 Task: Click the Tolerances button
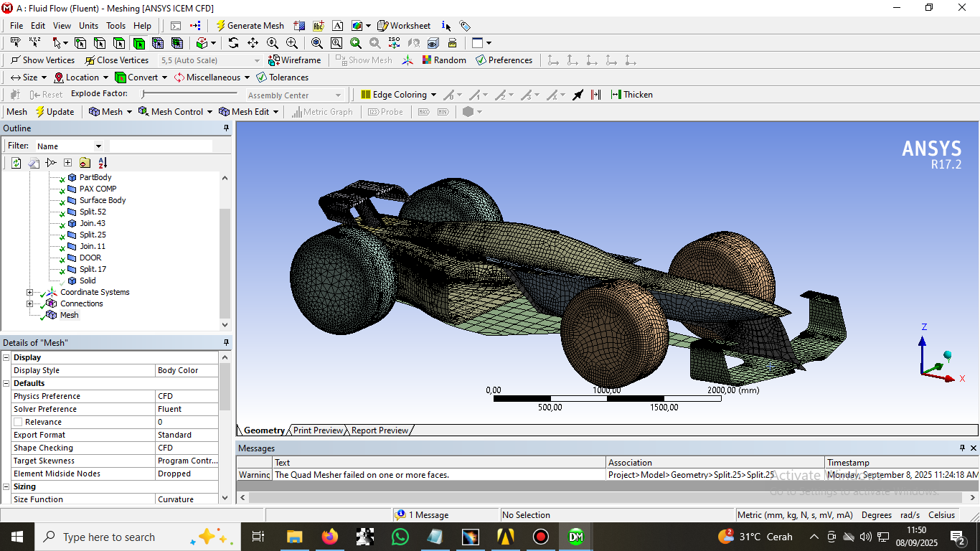tap(283, 77)
